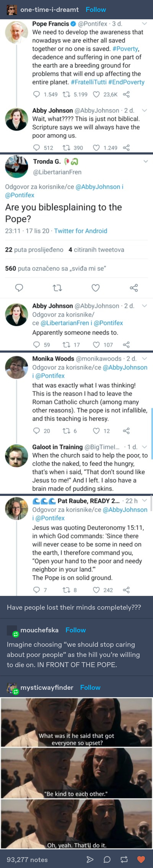The width and height of the screenshot is (153, 868).
Task: Share Pope Francis's tweet via share icon
Action: (126, 94)
